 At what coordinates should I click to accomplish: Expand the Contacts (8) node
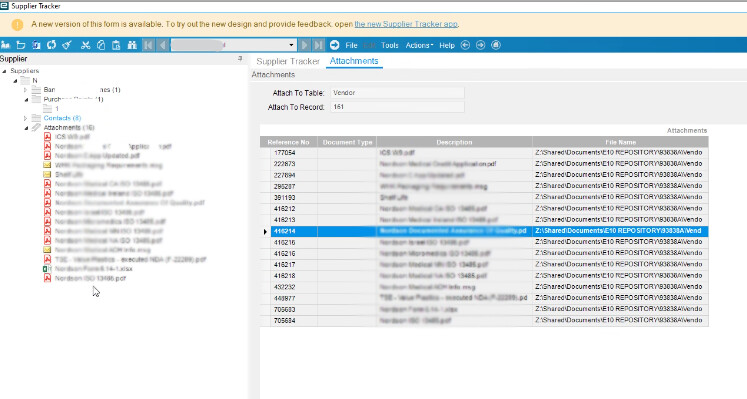point(26,118)
